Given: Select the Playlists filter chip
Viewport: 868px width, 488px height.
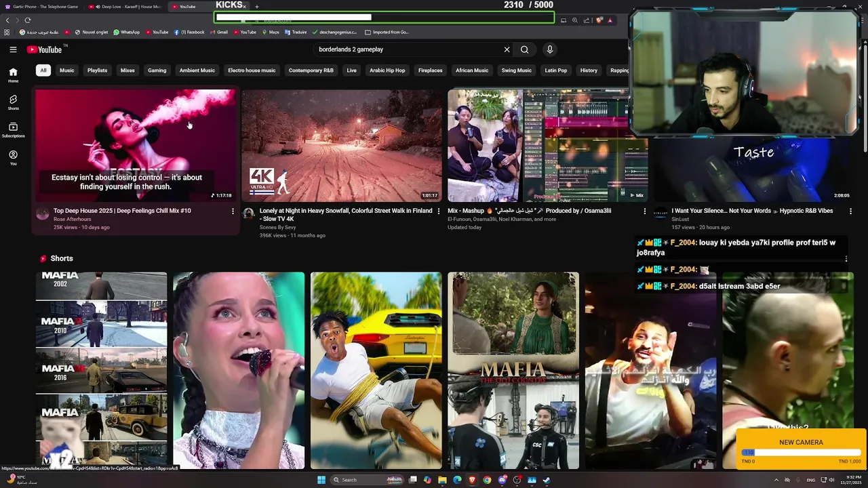Looking at the screenshot, I should coord(97,70).
